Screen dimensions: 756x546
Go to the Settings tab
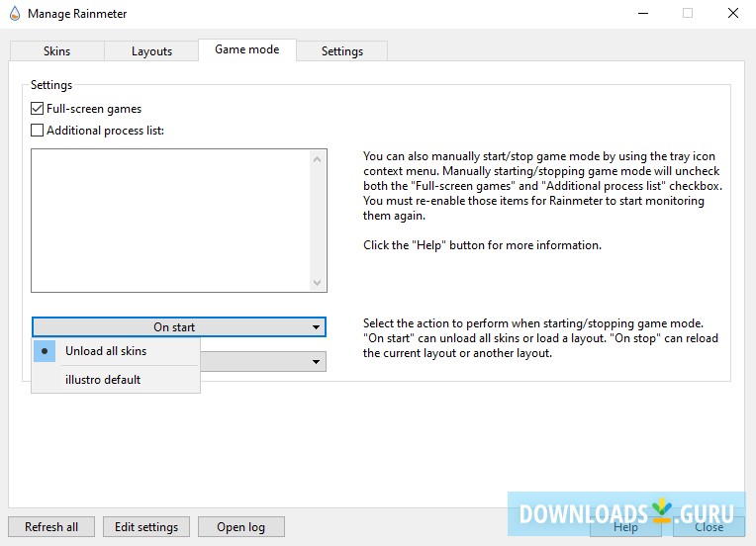point(341,51)
